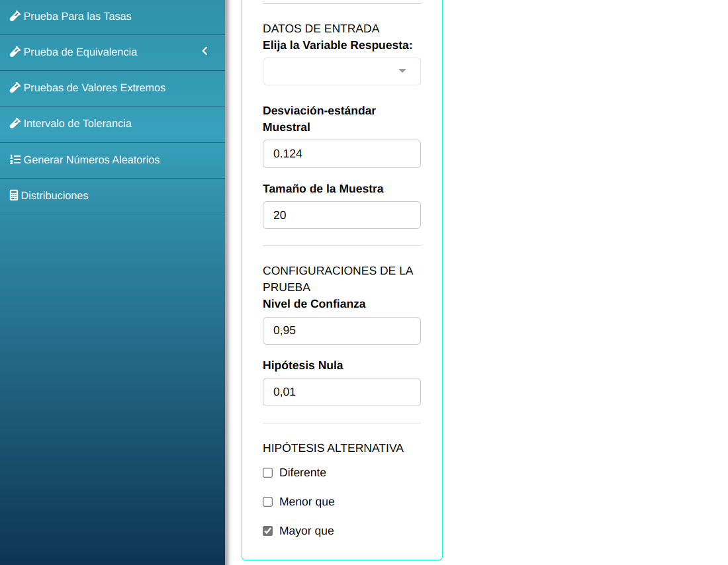This screenshot has height=565, width=728.
Task: Uncheck the Mayor que checkbox
Action: tap(268, 531)
